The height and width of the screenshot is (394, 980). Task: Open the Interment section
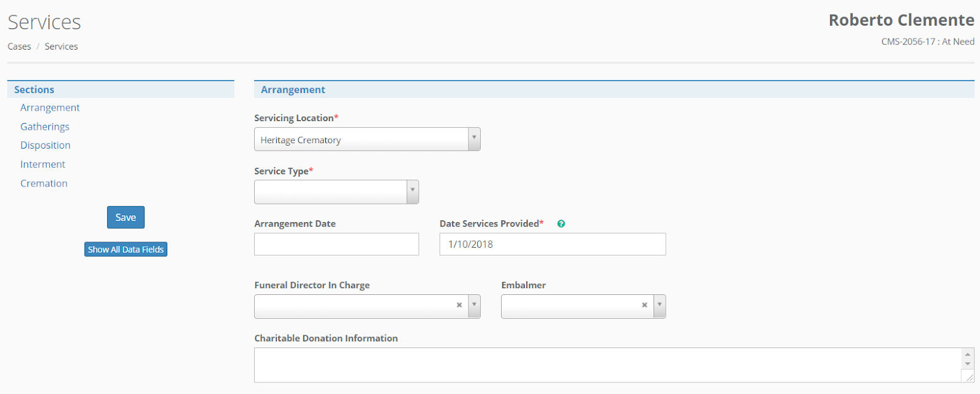coord(43,165)
